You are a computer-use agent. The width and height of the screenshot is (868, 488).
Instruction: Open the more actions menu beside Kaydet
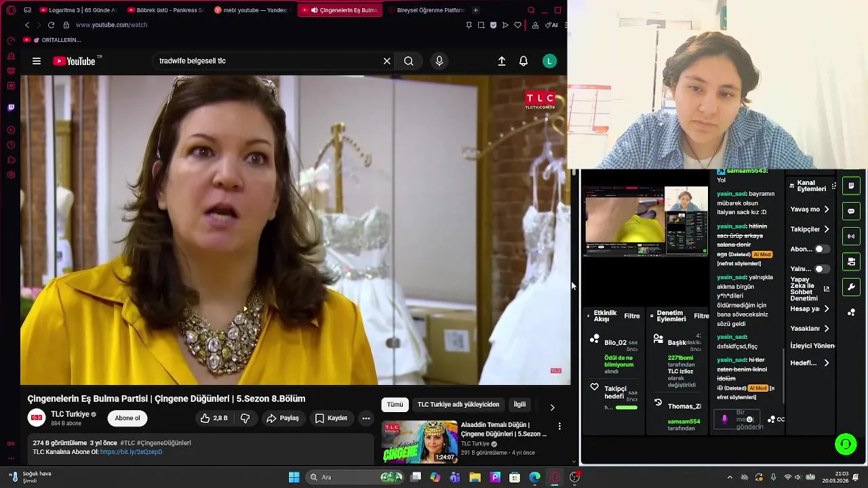366,418
